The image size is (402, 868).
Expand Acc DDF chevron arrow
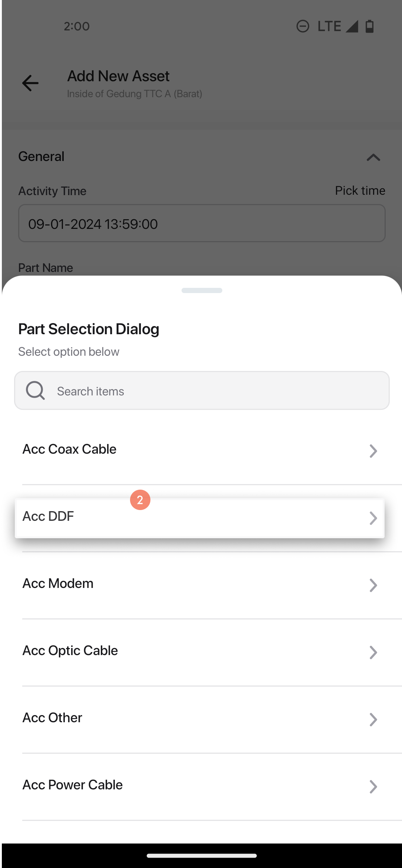tap(373, 518)
